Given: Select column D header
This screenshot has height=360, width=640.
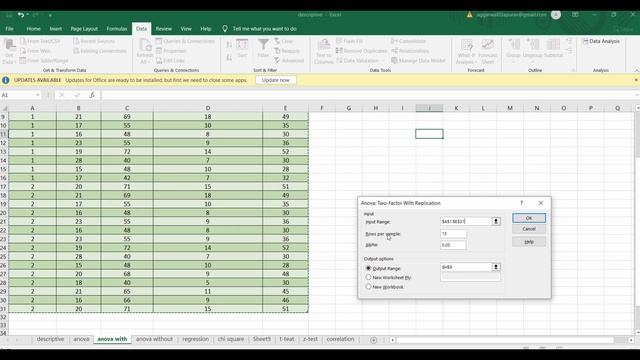Looking at the screenshot, I should tap(208, 108).
